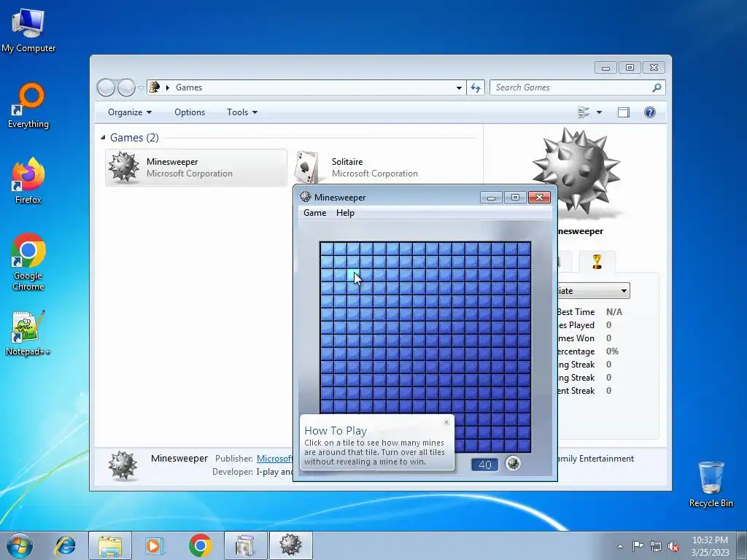The height and width of the screenshot is (560, 747).
Task: Toggle the preview pane icon
Action: coord(623,112)
